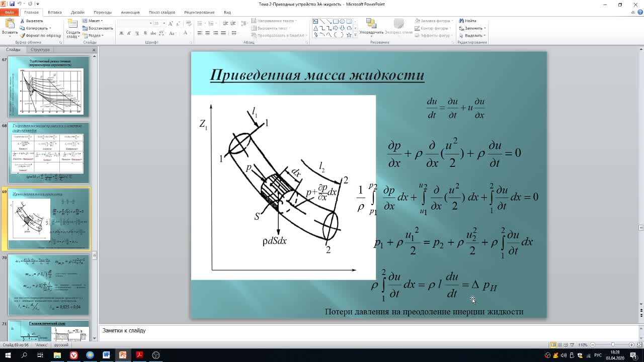
Task: Select the triangle shape
Action: [x=315, y=28]
